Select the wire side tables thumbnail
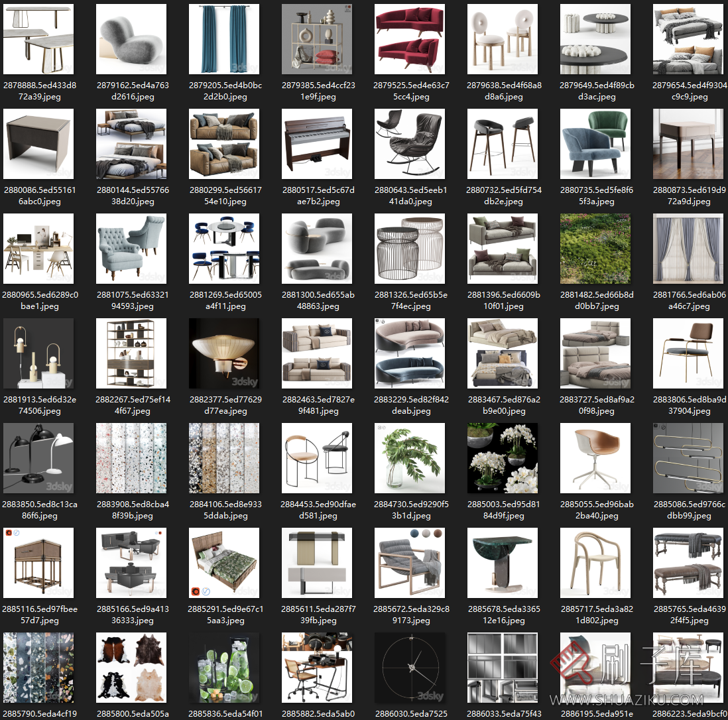The width and height of the screenshot is (728, 720). pos(410,248)
